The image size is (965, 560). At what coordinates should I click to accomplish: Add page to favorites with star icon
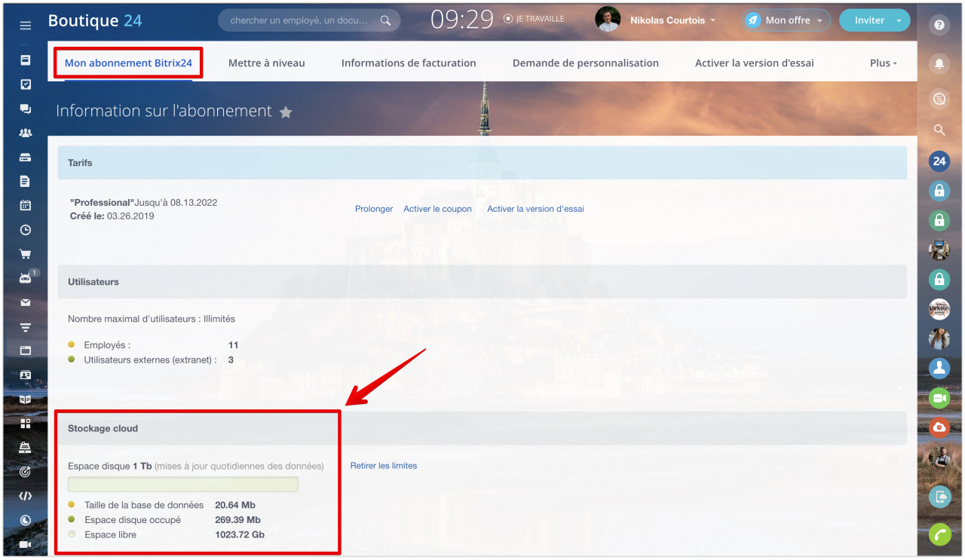[286, 112]
